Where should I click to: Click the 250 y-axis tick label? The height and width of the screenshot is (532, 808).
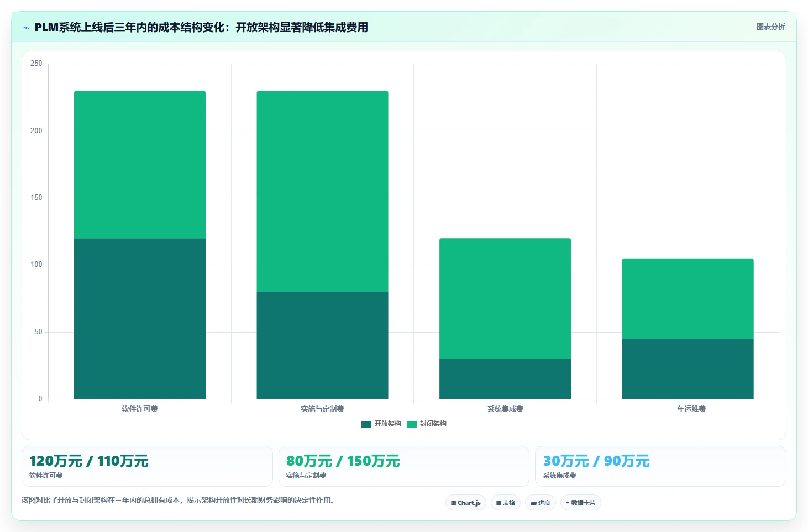[36, 64]
